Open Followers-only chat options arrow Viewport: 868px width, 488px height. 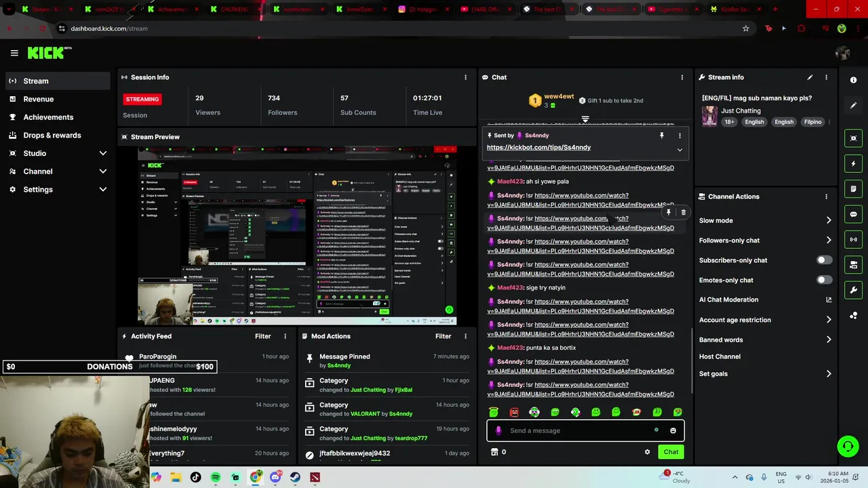(829, 240)
